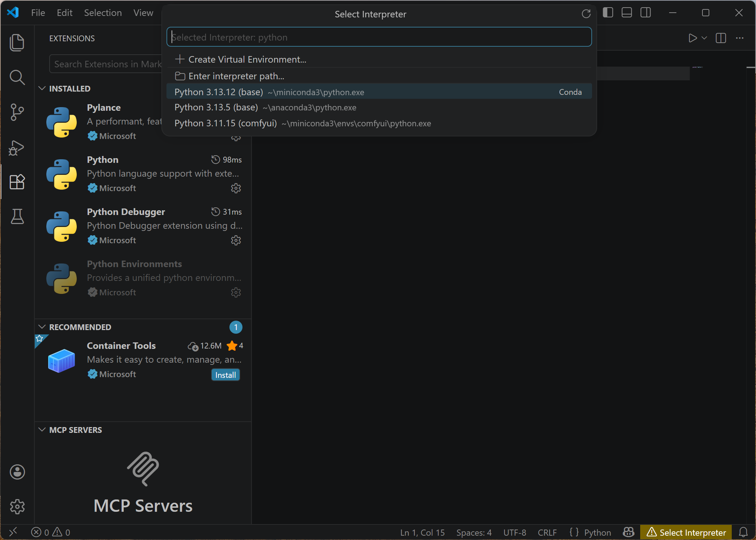Open bracket pair language status braces icon
This screenshot has height=540, width=756.
click(574, 532)
